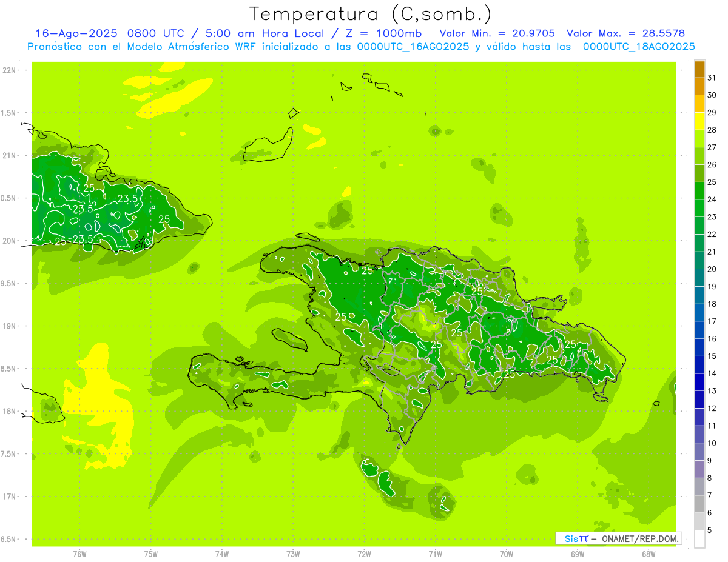This screenshot has width=728, height=562.
Task: Click the "76W" longitude label
Action: [x=79, y=554]
